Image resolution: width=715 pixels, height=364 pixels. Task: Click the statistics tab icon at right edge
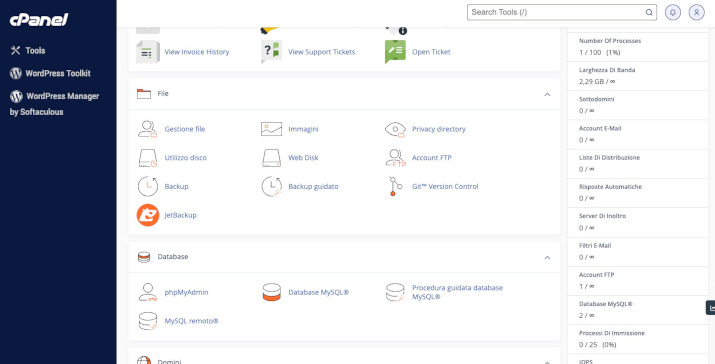(x=710, y=307)
